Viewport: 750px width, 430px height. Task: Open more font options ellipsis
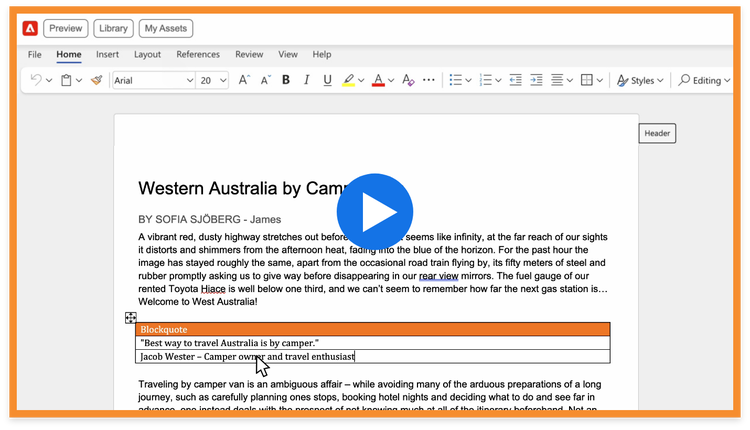point(429,80)
